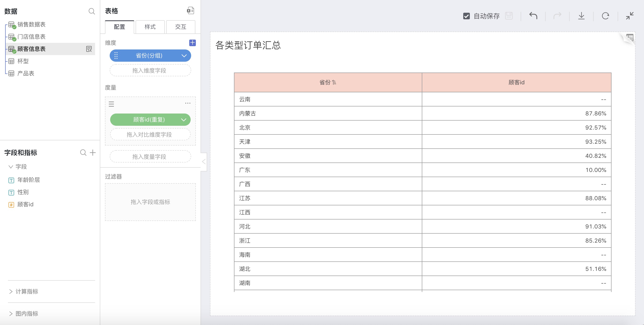Refresh the chart data
The height and width of the screenshot is (325, 644).
(605, 16)
